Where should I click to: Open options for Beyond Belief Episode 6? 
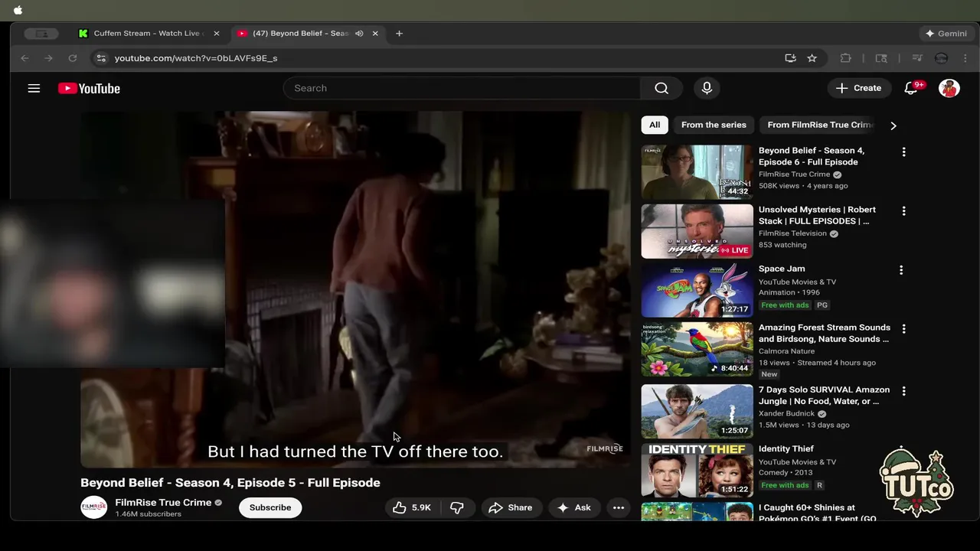click(903, 152)
